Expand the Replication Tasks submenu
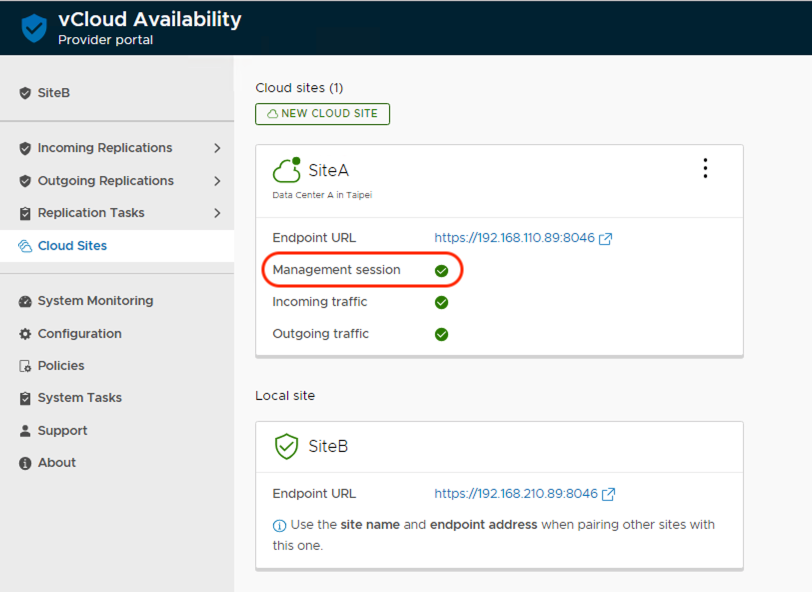The width and height of the screenshot is (812, 592). click(217, 213)
